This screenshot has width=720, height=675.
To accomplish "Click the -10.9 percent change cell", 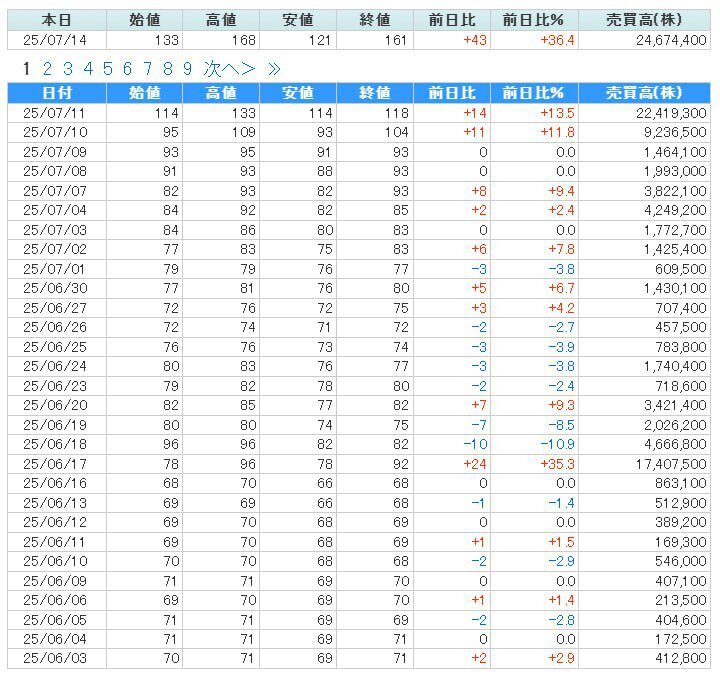I will pos(557,444).
